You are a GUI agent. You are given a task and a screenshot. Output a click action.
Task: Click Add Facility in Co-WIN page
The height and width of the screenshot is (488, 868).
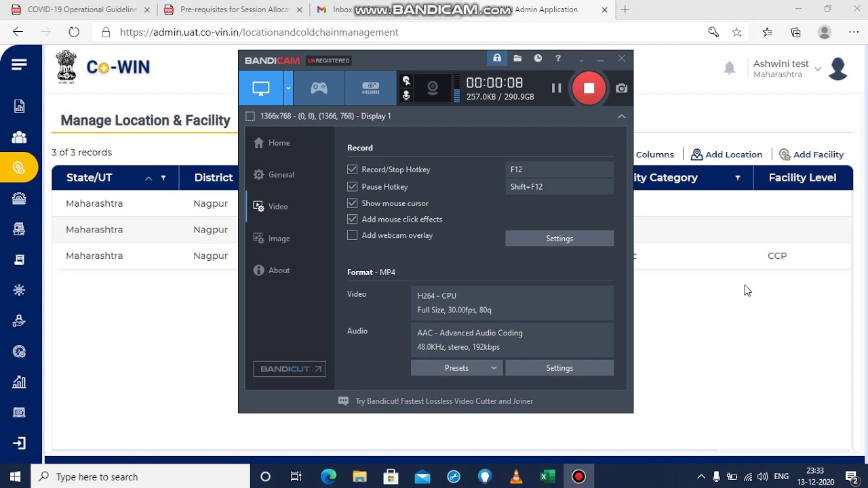811,155
